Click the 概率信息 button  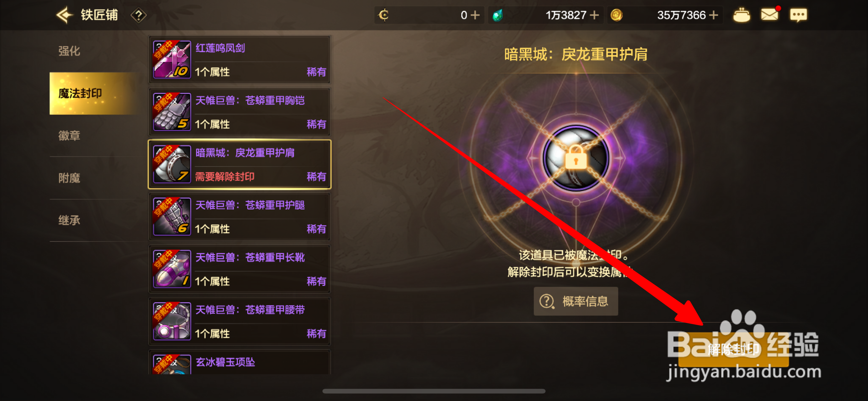(x=576, y=301)
